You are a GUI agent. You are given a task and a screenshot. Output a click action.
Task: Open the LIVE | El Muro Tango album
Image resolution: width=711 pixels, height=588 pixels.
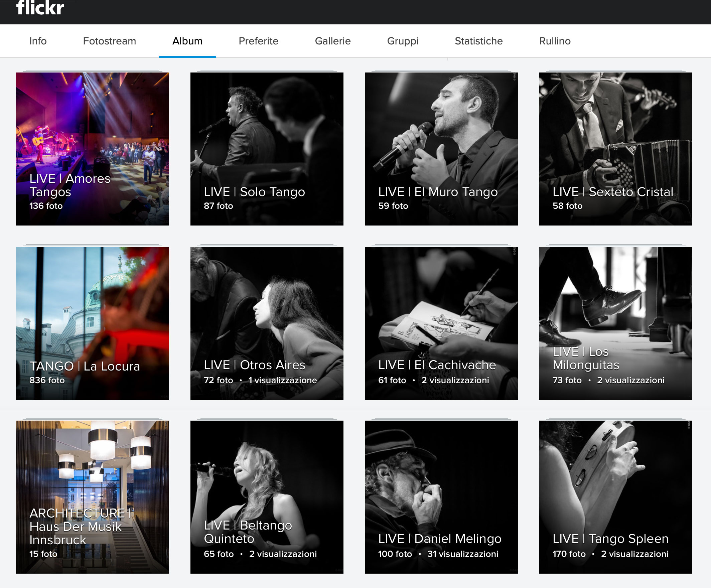click(441, 149)
